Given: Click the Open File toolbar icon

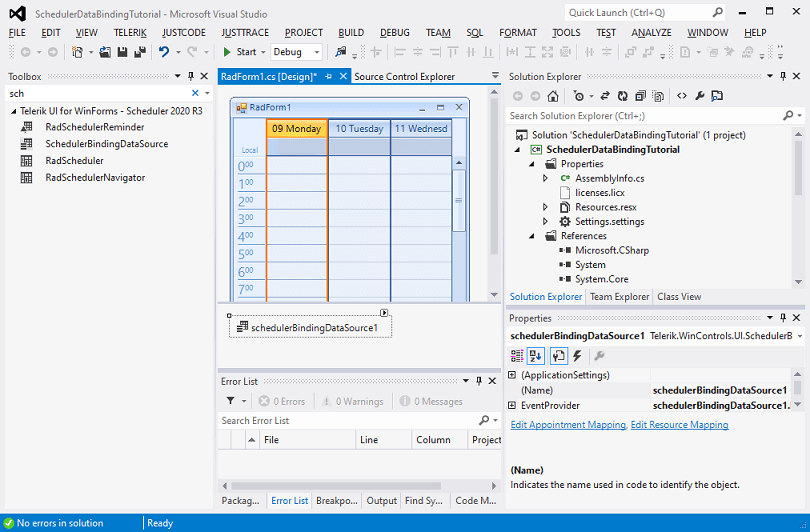Looking at the screenshot, I should [105, 52].
